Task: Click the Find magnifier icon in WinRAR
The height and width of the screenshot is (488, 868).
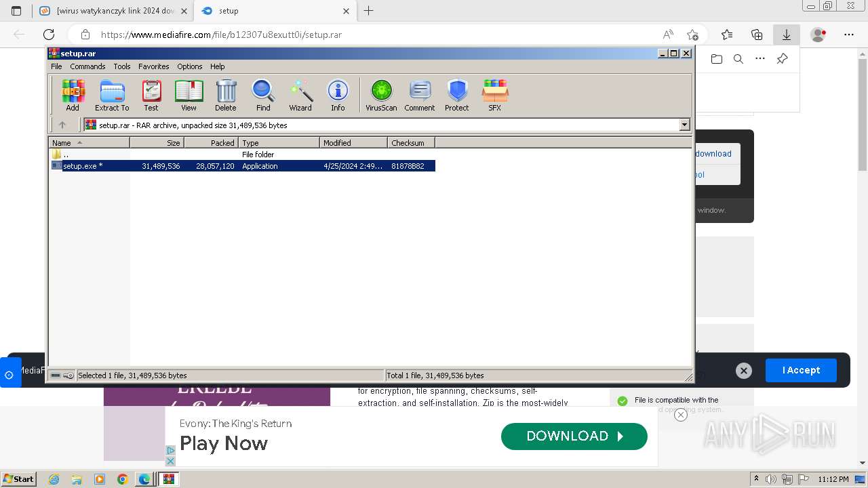Action: coord(263,95)
